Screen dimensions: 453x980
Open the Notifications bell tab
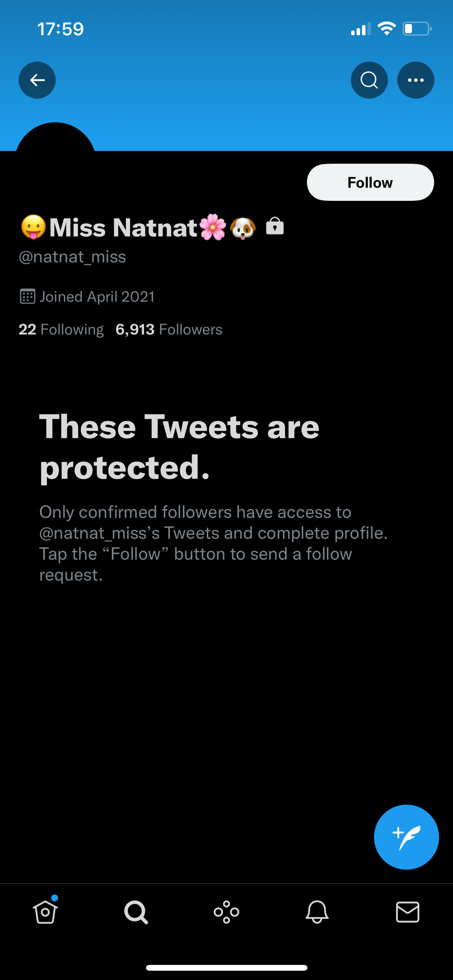point(317,912)
